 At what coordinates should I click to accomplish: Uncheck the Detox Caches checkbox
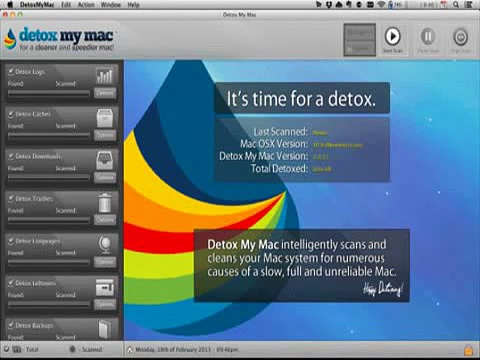(11, 114)
